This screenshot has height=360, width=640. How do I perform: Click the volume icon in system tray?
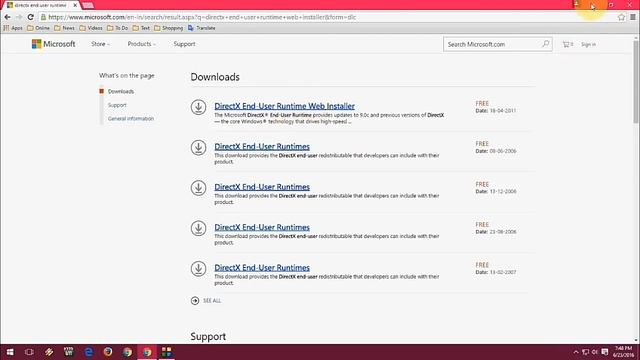[595, 352]
